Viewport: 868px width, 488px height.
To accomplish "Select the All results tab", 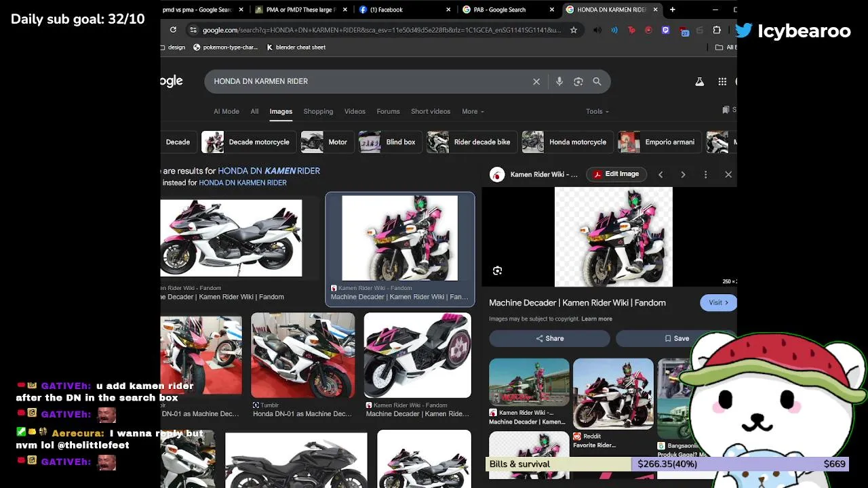I will click(x=254, y=111).
